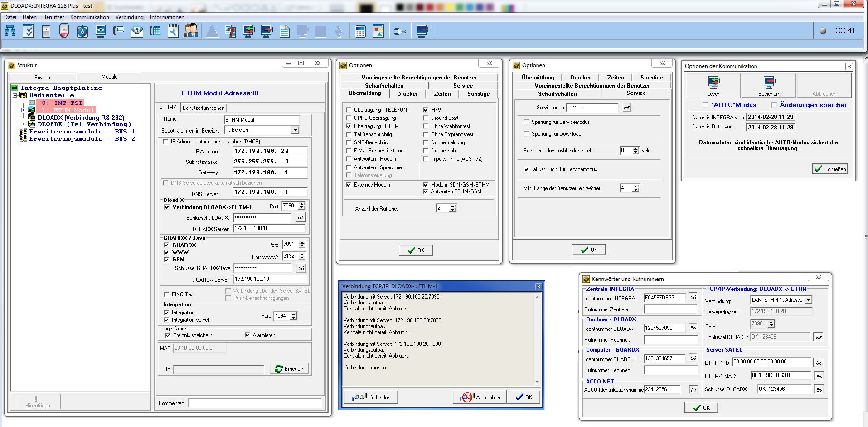Check Sperrung für Servicemodus
This screenshot has height=427, width=868.
(526, 122)
